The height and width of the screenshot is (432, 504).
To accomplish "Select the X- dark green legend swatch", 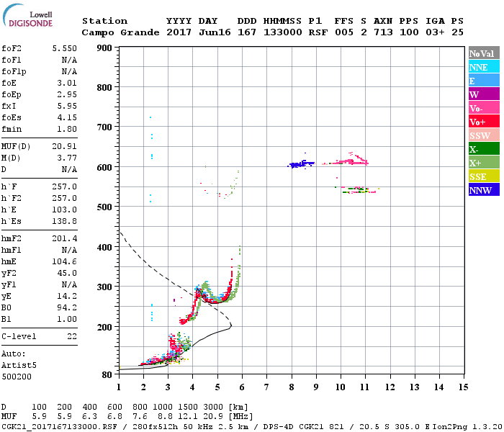I will point(484,149).
